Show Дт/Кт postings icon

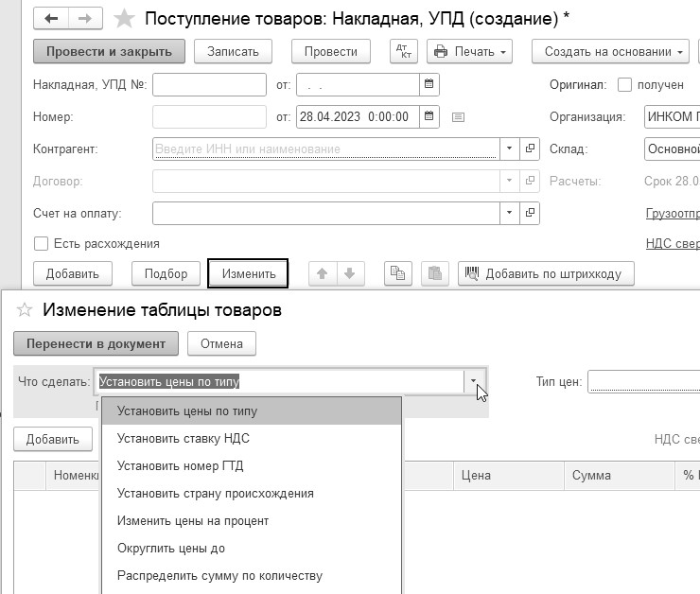(x=404, y=51)
